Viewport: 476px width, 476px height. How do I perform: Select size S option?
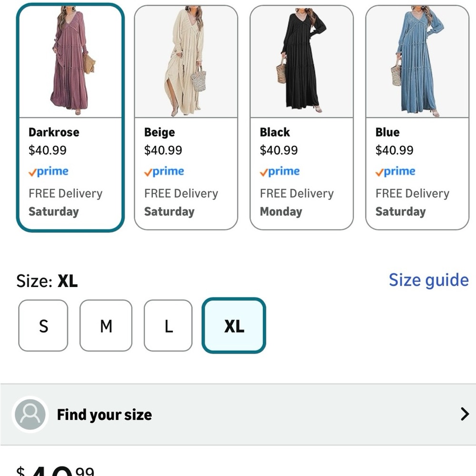coord(43,326)
